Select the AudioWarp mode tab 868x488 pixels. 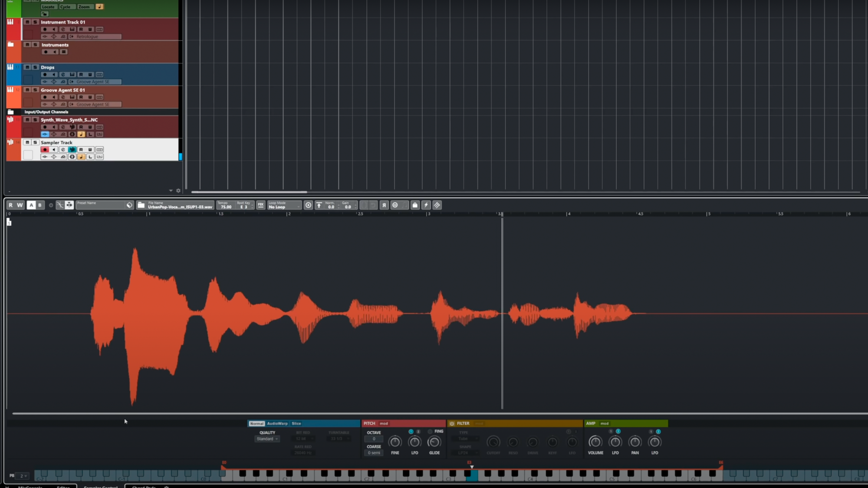(277, 423)
